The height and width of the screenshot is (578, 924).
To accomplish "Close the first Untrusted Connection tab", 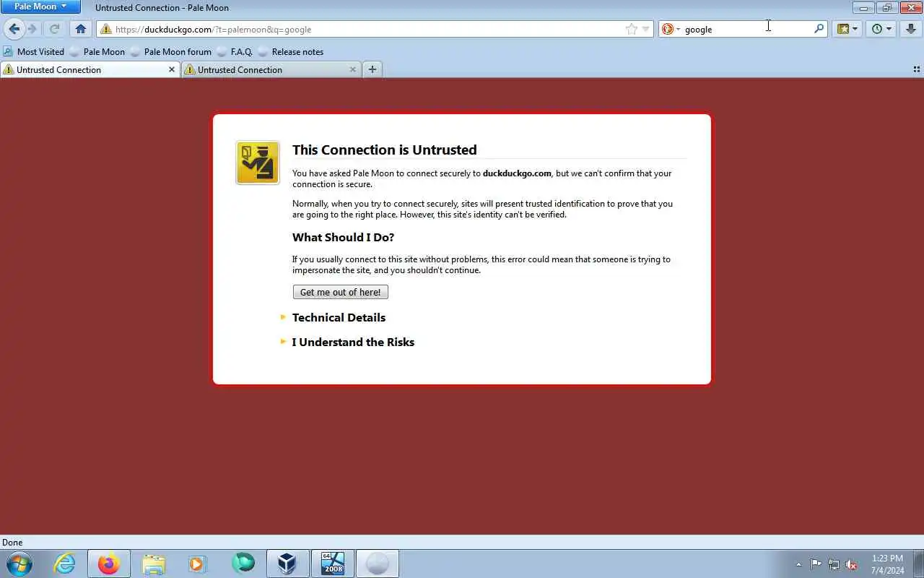I will 172,69.
